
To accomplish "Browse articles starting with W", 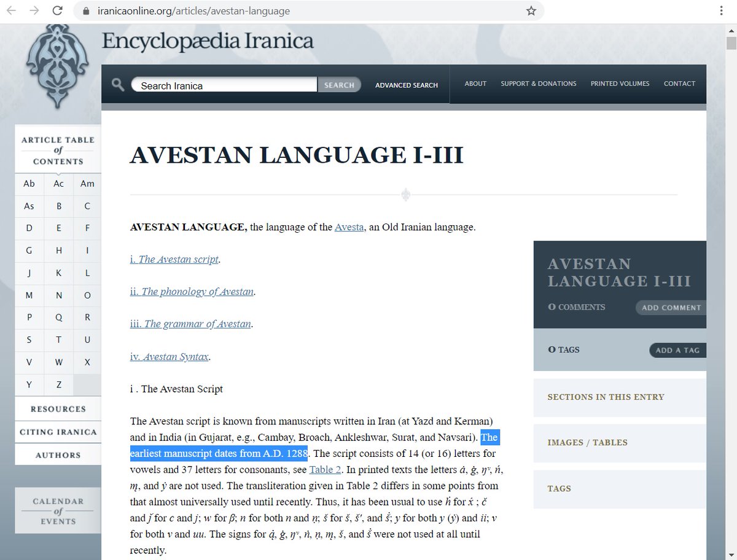I will 59,362.
